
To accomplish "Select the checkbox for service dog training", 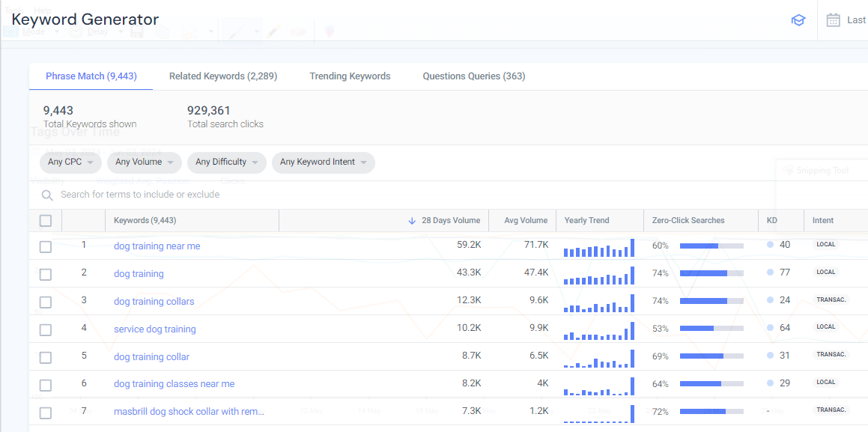I will (x=46, y=329).
